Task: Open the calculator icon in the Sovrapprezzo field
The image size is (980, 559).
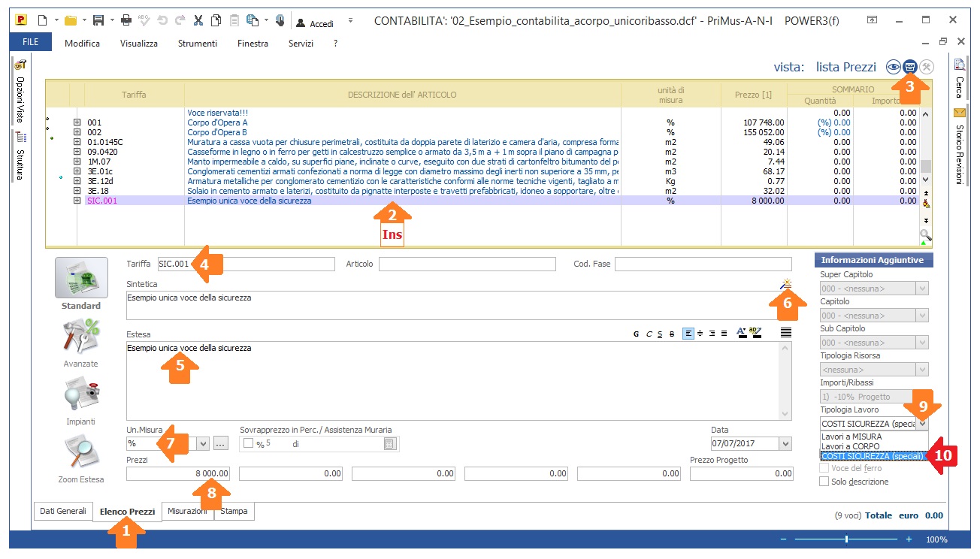Action: tap(389, 444)
